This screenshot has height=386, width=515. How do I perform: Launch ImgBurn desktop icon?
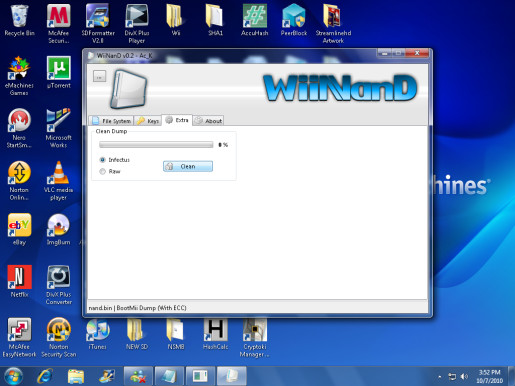click(x=59, y=229)
